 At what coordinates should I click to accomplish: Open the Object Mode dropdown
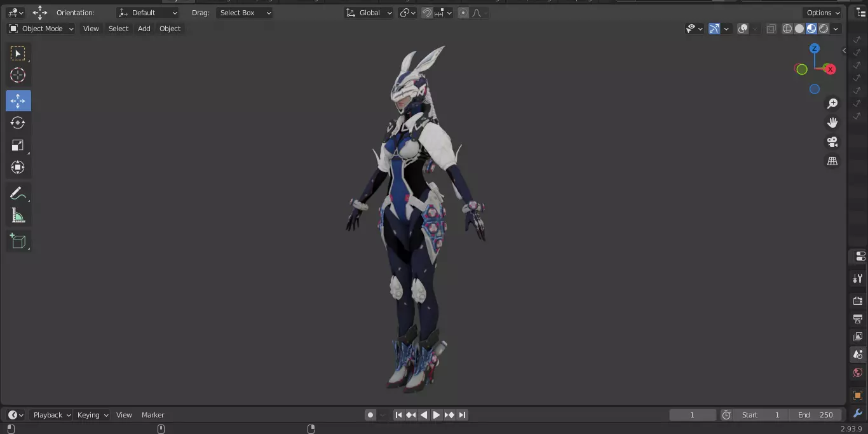(41, 29)
